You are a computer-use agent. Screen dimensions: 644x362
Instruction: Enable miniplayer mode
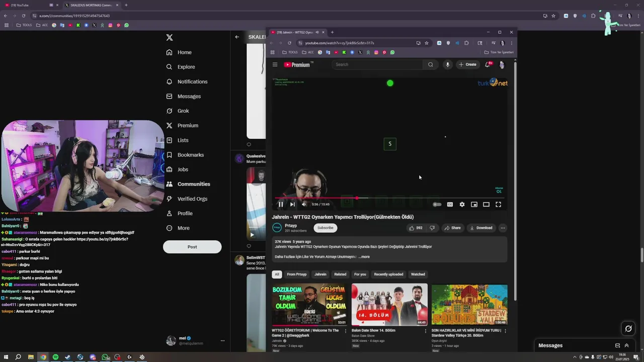click(474, 204)
